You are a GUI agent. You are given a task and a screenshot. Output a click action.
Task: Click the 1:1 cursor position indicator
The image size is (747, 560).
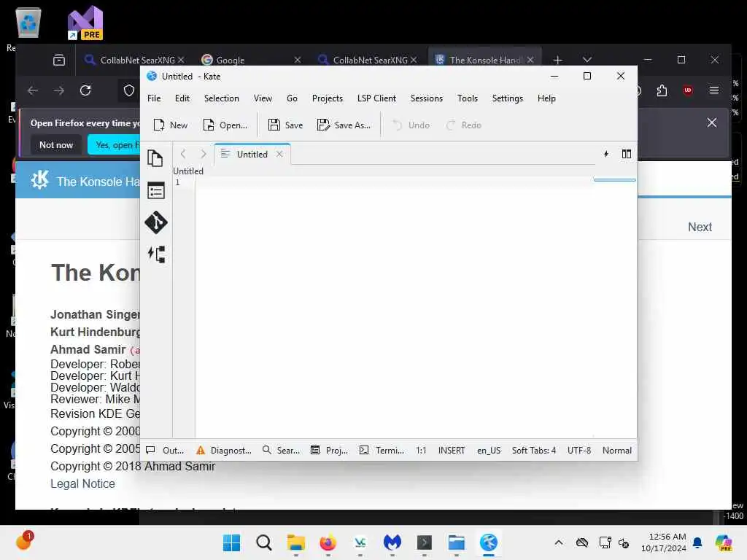point(421,451)
